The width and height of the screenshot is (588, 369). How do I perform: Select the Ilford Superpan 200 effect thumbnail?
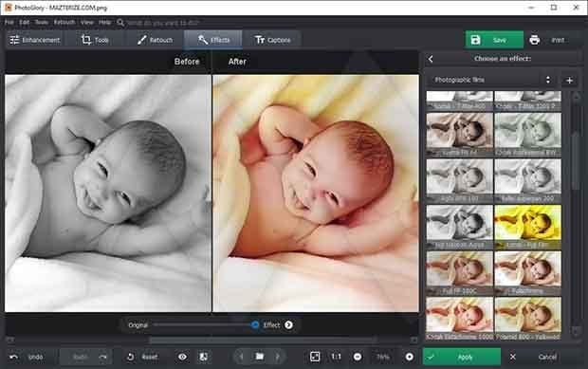[528, 181]
